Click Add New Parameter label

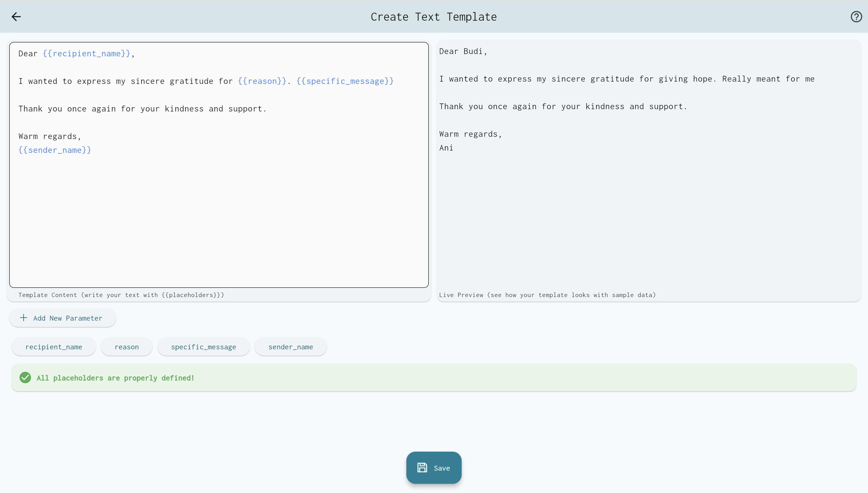coord(68,318)
